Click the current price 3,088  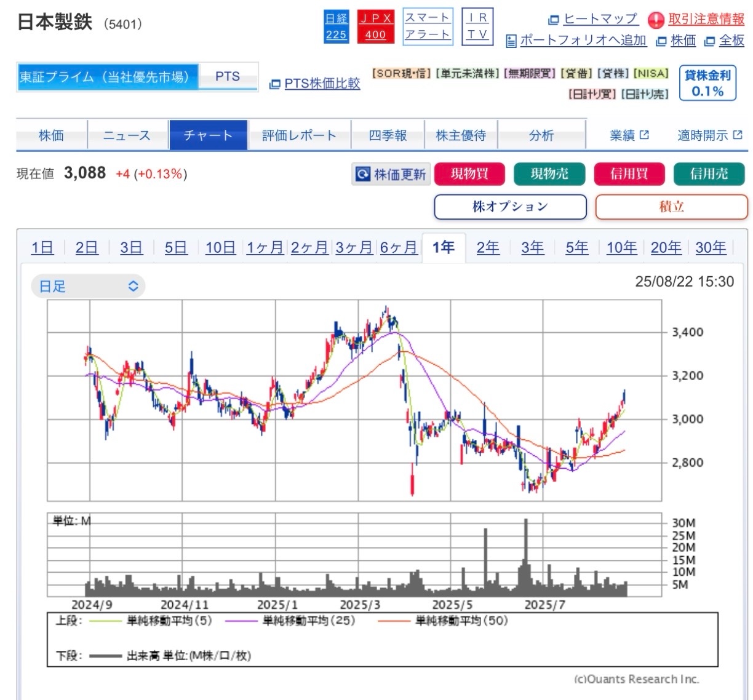85,173
